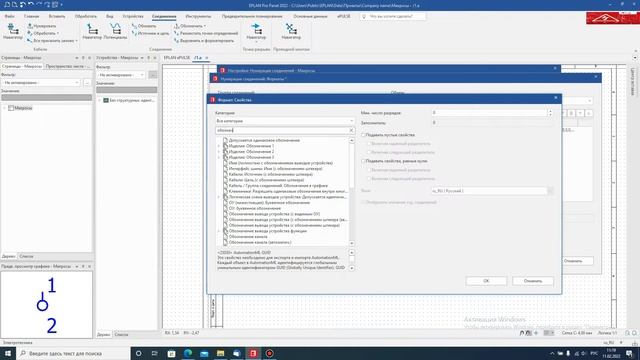Open Microsoft Edge from taskbar

[188, 353]
